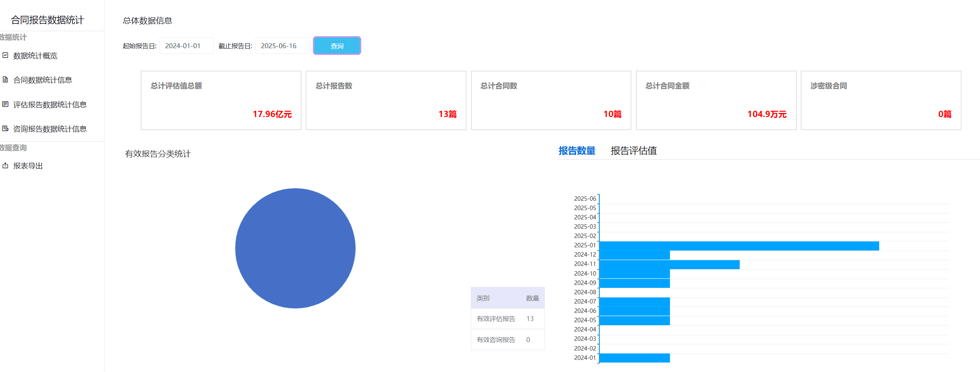
Task: Open 合同数据统计信息 menu entry
Action: 43,80
